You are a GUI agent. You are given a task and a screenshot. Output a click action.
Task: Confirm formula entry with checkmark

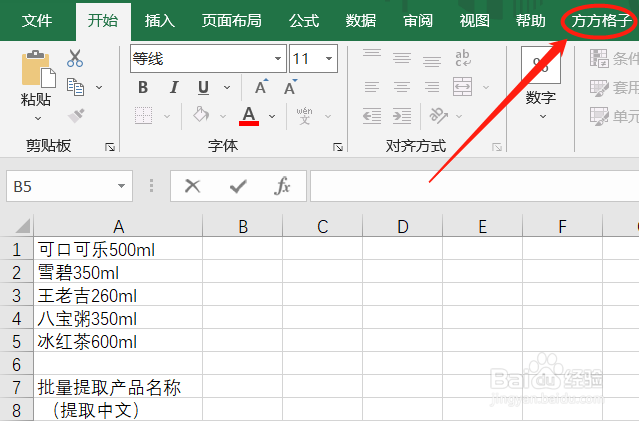point(238,186)
